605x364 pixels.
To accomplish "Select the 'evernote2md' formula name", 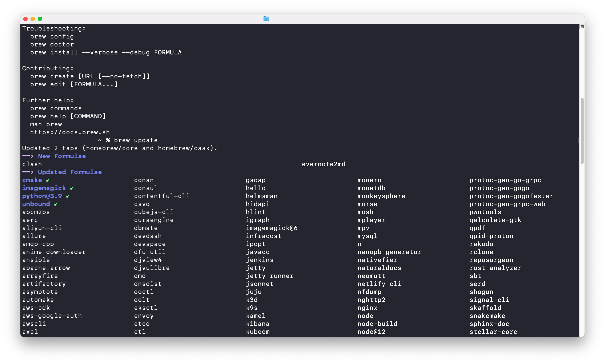I will click(x=324, y=164).
